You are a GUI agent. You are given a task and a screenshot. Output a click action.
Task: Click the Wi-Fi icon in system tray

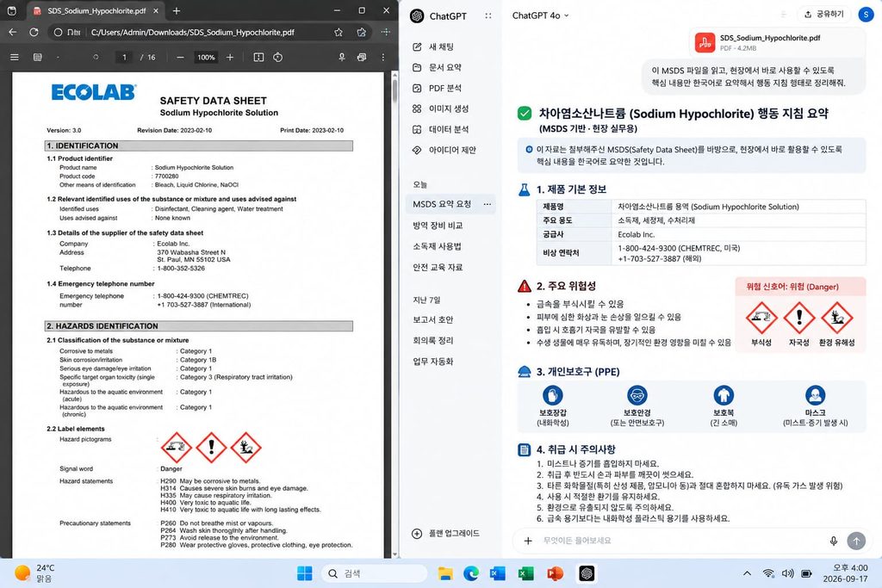pos(768,573)
